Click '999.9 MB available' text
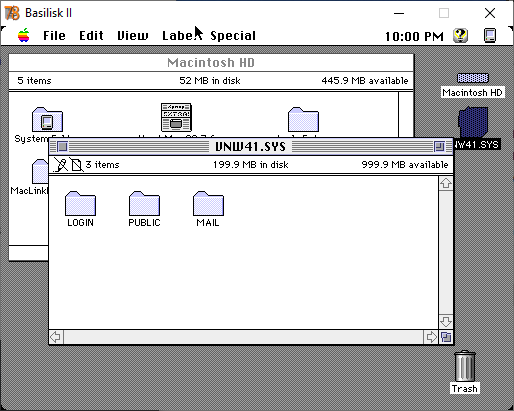514x411 pixels. (405, 165)
